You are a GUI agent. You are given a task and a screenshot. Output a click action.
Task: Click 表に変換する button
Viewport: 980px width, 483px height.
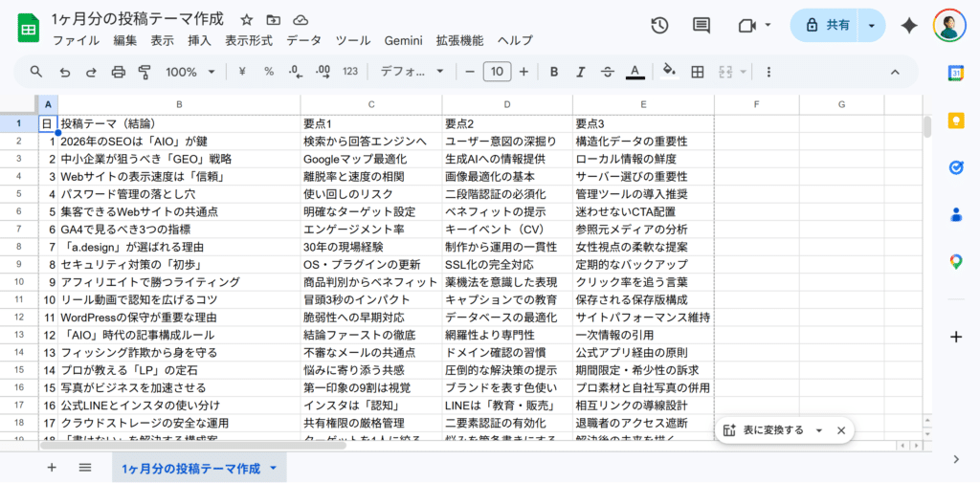[x=772, y=430]
